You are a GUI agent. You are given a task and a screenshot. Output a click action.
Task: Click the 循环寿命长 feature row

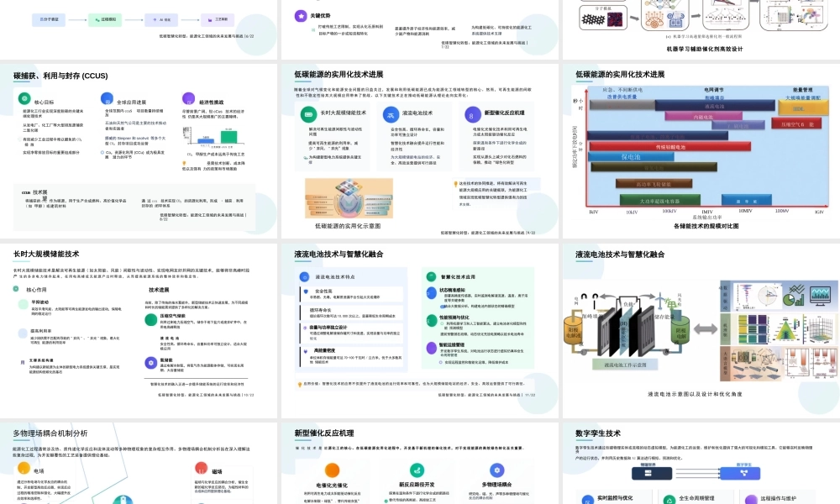351,312
